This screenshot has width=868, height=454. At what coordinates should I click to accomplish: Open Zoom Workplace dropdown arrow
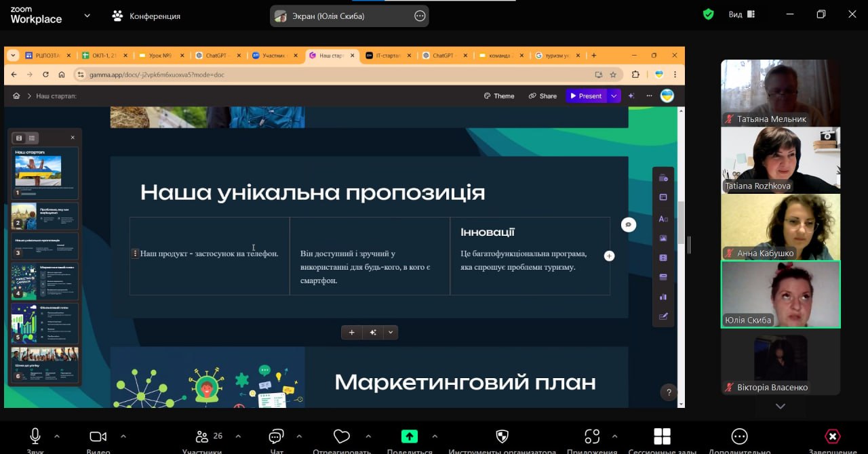(x=87, y=15)
